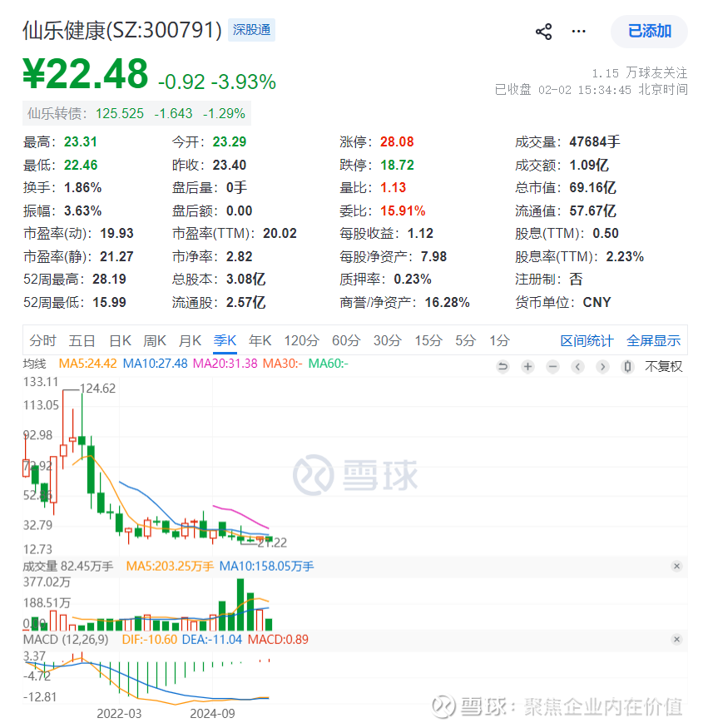Click the 均线 label
Screen dimensions: 703x728
pos(34,364)
